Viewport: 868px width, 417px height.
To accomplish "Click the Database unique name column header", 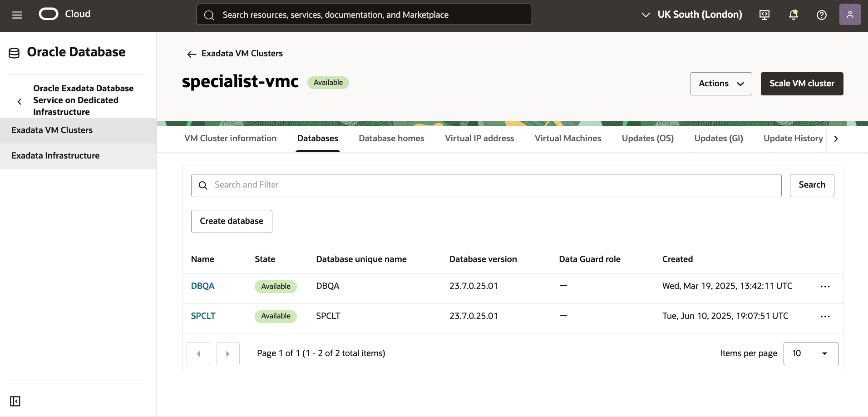I will 361,259.
